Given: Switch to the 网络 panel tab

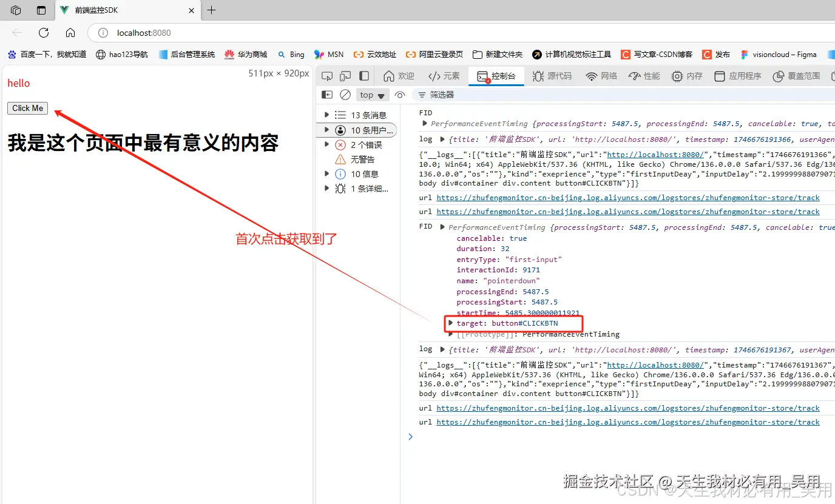Looking at the screenshot, I should tap(607, 76).
